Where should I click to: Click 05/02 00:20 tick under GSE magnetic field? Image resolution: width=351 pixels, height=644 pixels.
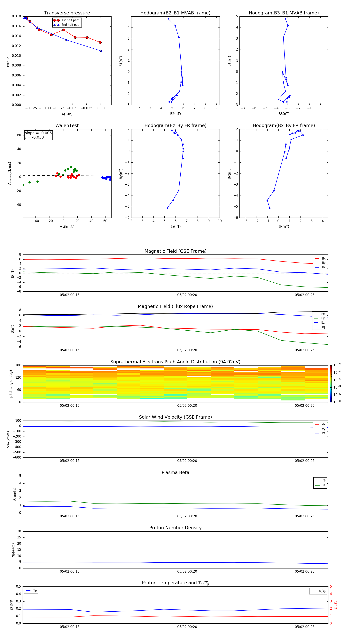(187, 295)
